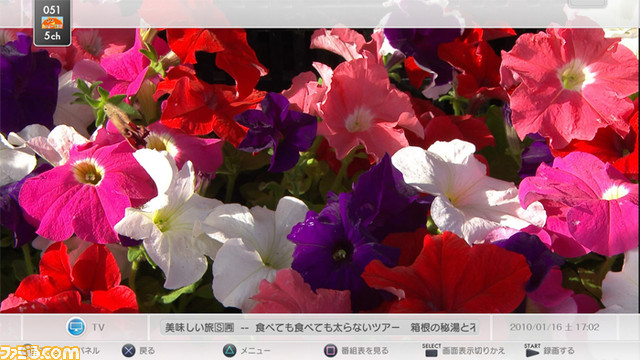Click the 5ch text in the channel badge

pos(52,36)
